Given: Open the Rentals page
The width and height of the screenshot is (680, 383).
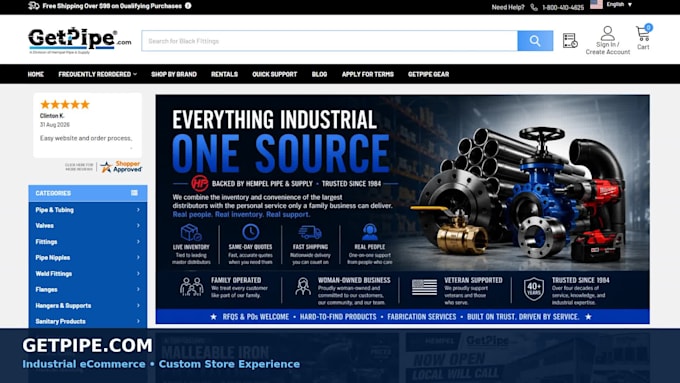Looking at the screenshot, I should 224,74.
